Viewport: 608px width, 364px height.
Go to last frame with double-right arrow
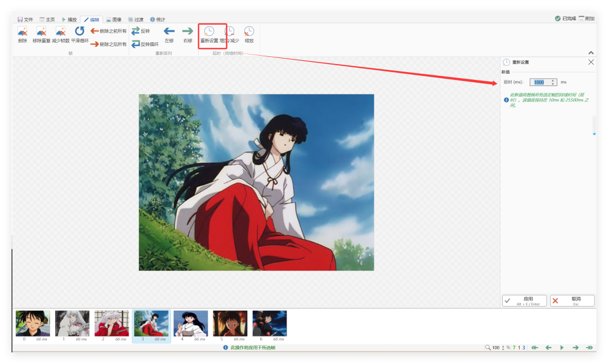pyautogui.click(x=589, y=348)
